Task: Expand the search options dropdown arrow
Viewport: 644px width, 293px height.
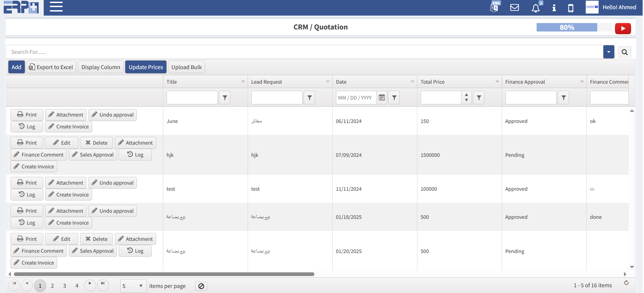Action: [608, 52]
